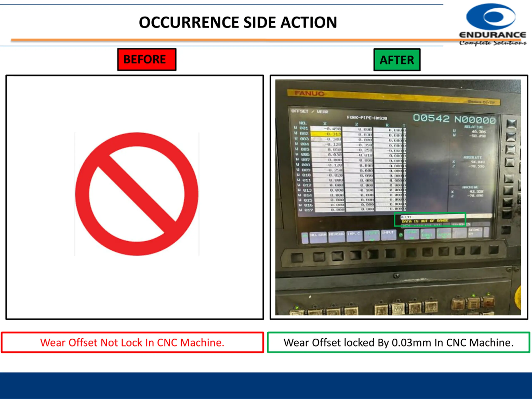The height and width of the screenshot is (399, 532).
Task: Select the W 001 offset row number
Action: (301, 128)
